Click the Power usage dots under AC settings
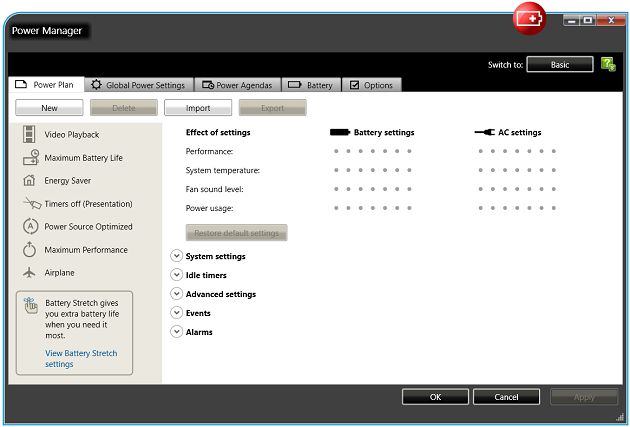This screenshot has height=427, width=630. [x=517, y=208]
